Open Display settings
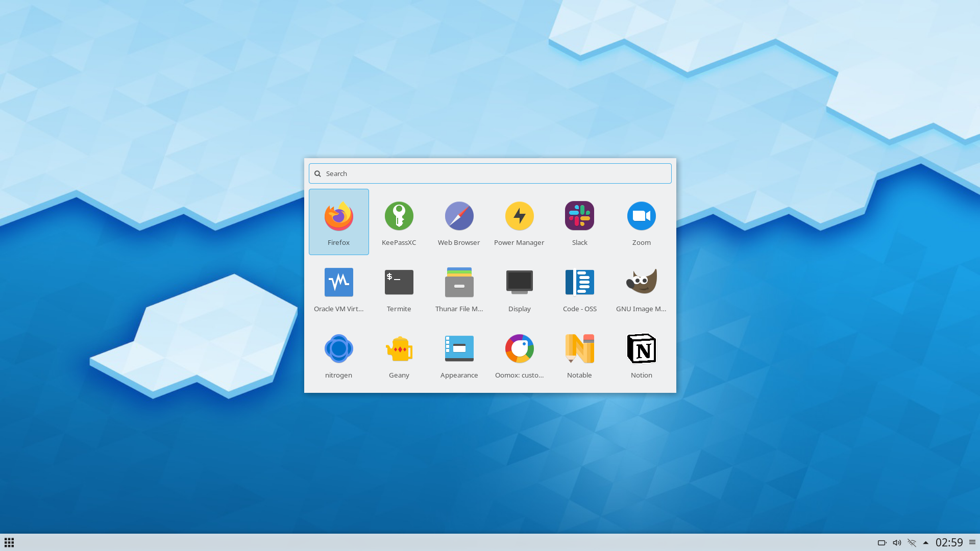 [519, 288]
